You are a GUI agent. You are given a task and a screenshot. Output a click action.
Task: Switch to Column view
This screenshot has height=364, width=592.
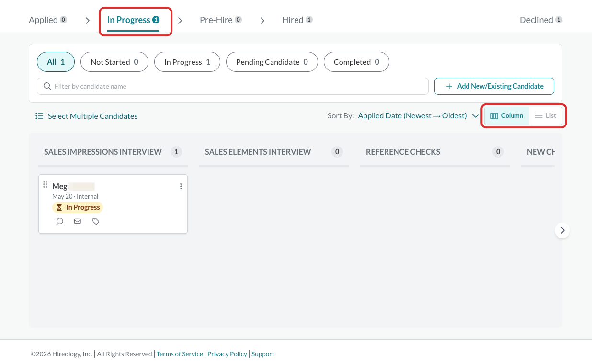click(x=507, y=116)
